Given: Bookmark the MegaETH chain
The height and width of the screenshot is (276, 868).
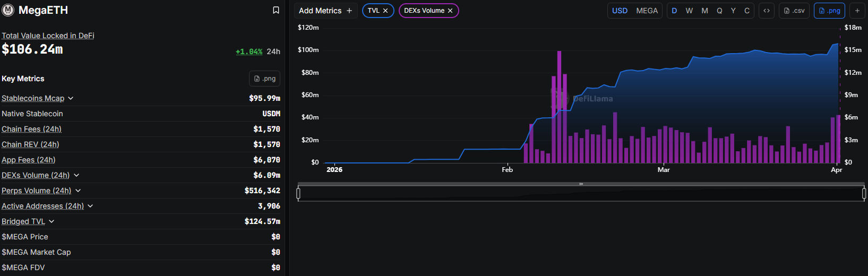Looking at the screenshot, I should click(276, 10).
